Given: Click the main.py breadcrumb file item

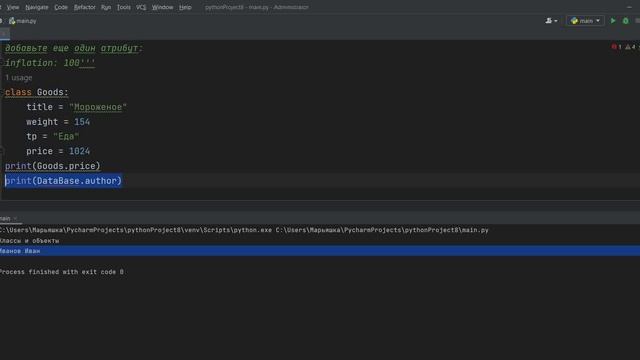Looking at the screenshot, I should (x=23, y=21).
